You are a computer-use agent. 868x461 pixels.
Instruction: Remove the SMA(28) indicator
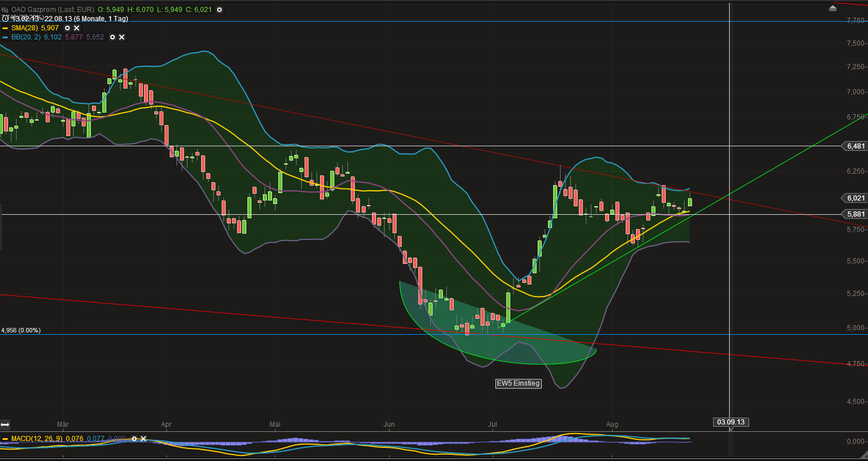(76, 27)
